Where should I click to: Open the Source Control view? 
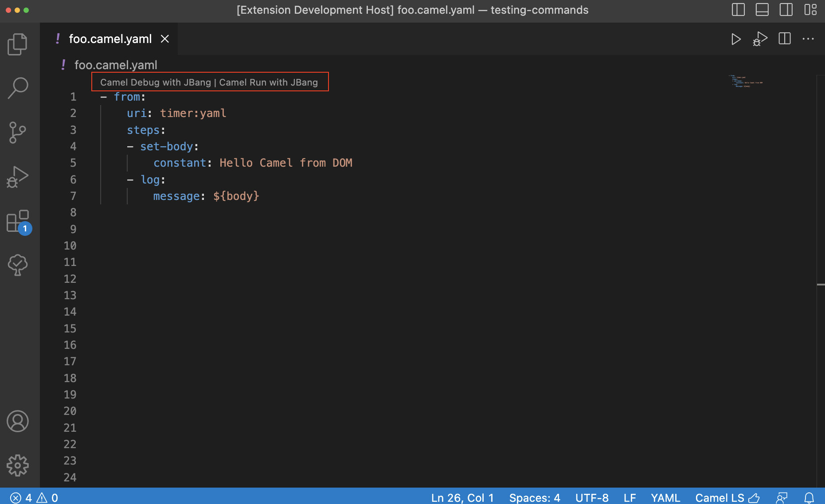click(x=18, y=133)
